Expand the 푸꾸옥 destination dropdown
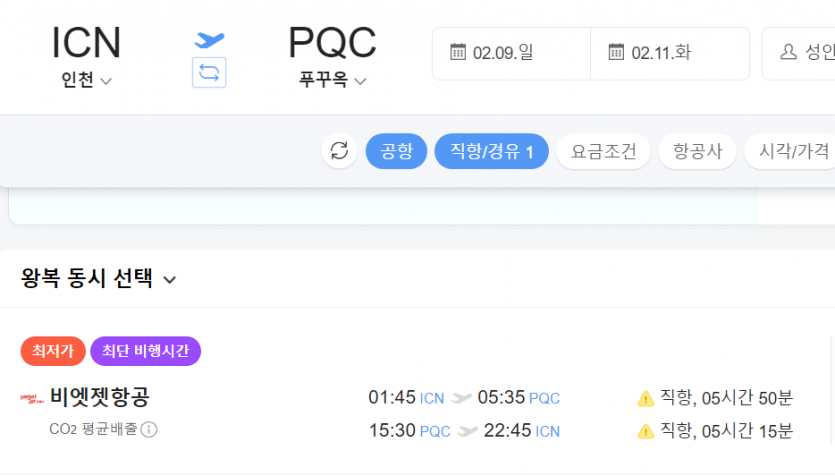This screenshot has height=476, width=835. [x=332, y=80]
